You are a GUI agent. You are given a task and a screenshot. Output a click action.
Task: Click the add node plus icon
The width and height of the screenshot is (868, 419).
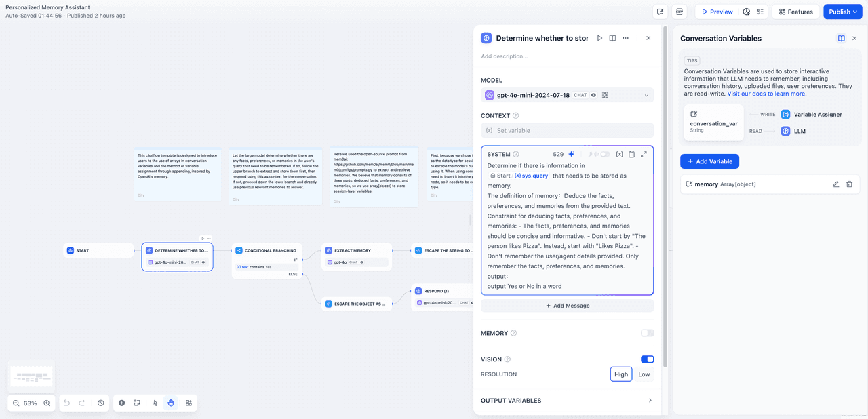click(x=122, y=403)
